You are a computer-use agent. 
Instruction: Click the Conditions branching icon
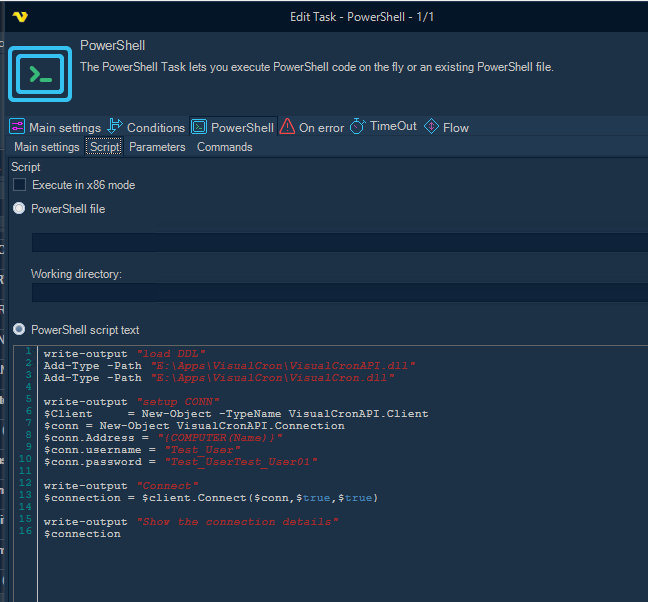pyautogui.click(x=115, y=127)
